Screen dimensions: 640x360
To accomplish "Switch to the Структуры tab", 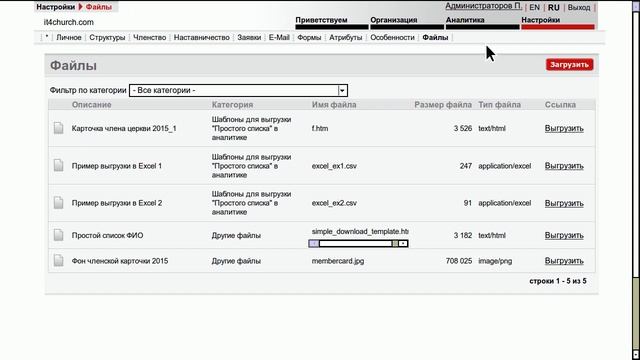I will click(x=107, y=38).
